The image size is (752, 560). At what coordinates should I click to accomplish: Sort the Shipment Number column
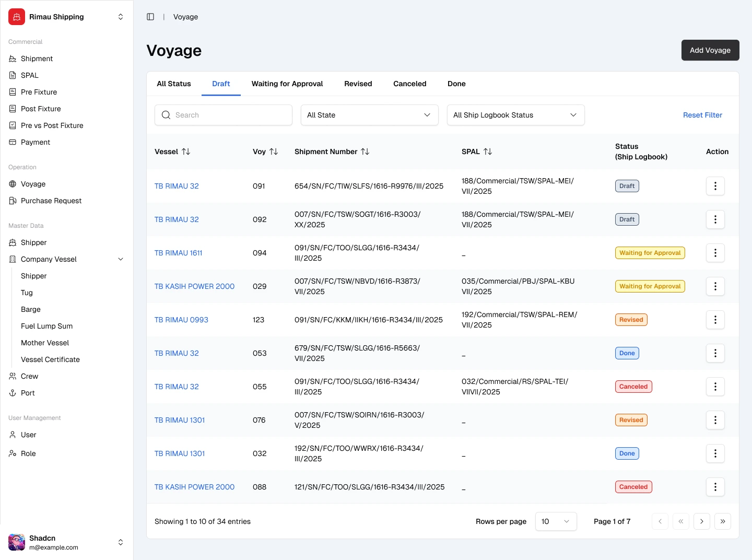pos(365,151)
